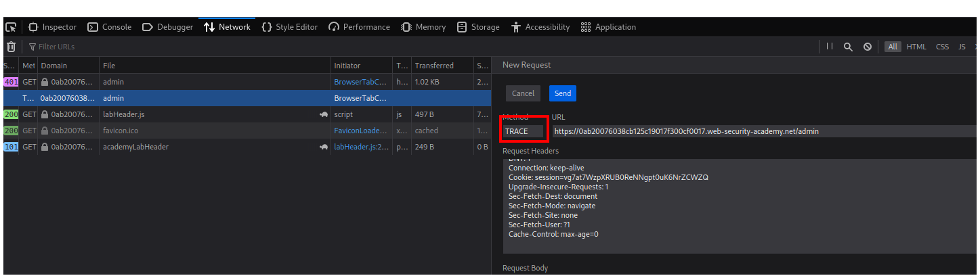Screen dimensions: 980x278
Task: Switch to the Inspector tab
Action: click(52, 27)
